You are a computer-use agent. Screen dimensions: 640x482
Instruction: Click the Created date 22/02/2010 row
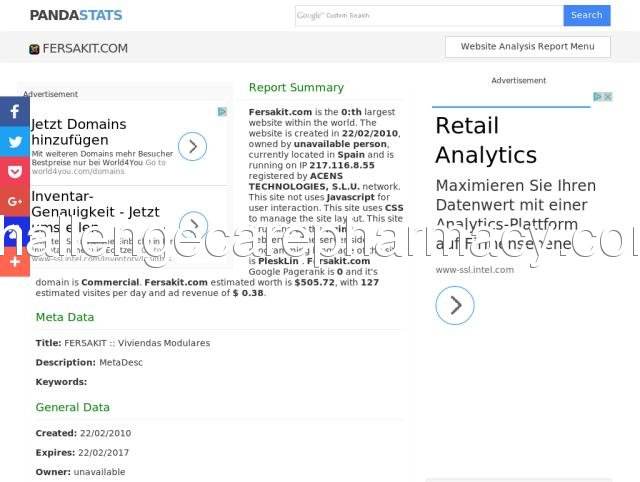click(83, 433)
